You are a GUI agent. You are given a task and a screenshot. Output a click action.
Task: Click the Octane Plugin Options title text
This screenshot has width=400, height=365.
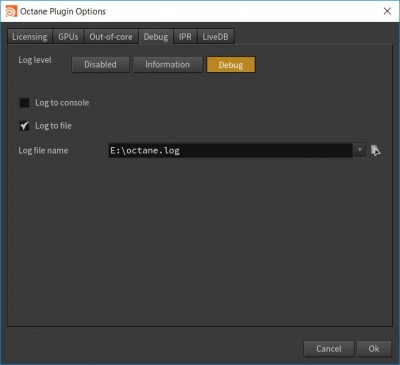(x=63, y=11)
